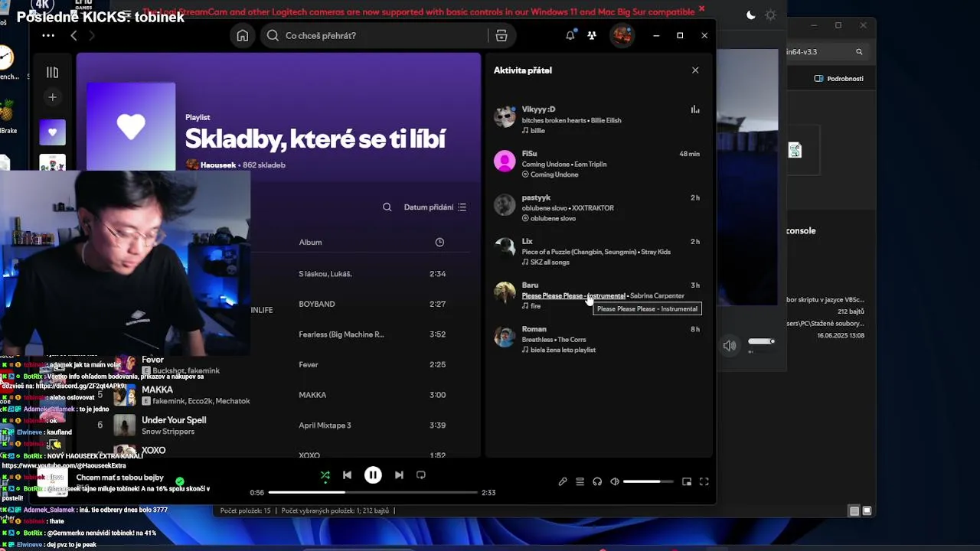Image resolution: width=980 pixels, height=551 pixels.
Task: Open the Browse icon beside the search box
Action: point(501,35)
